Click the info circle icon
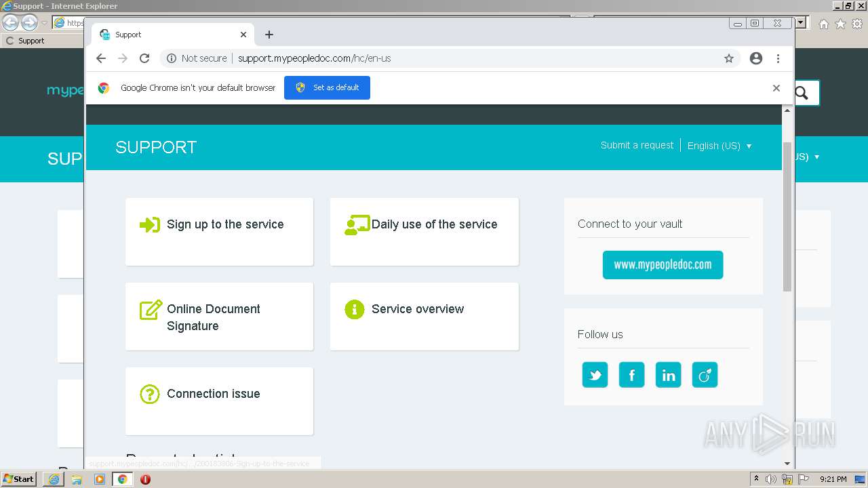The image size is (868, 488). click(x=355, y=310)
